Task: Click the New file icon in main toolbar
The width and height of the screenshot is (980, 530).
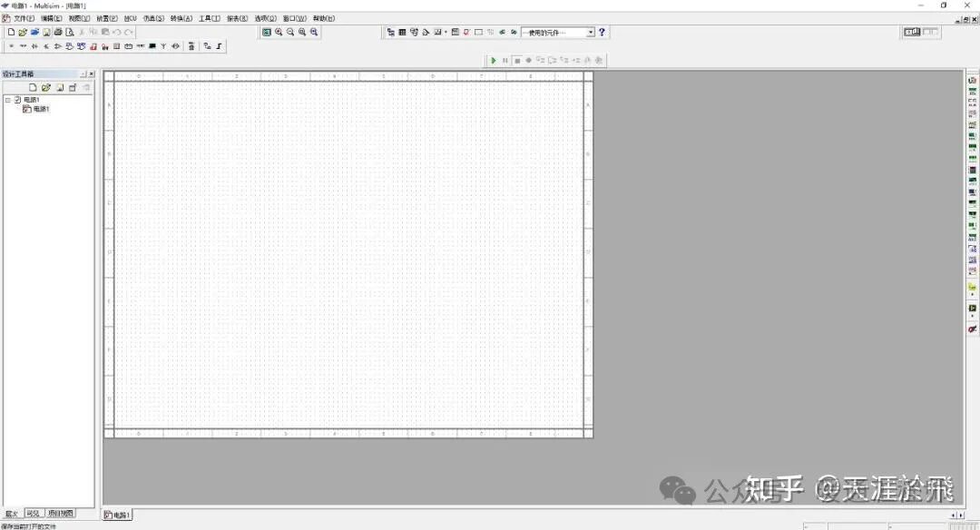Action: point(11,32)
